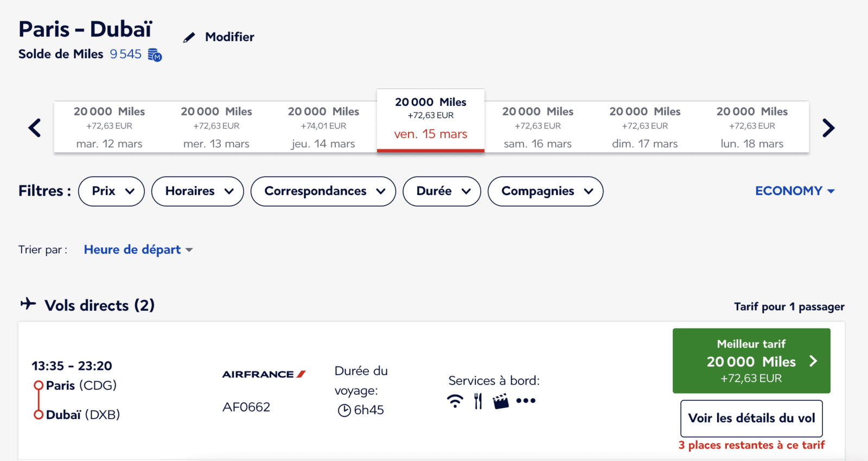Select the sam. 16 mars date tab
868x461 pixels.
coord(538,128)
